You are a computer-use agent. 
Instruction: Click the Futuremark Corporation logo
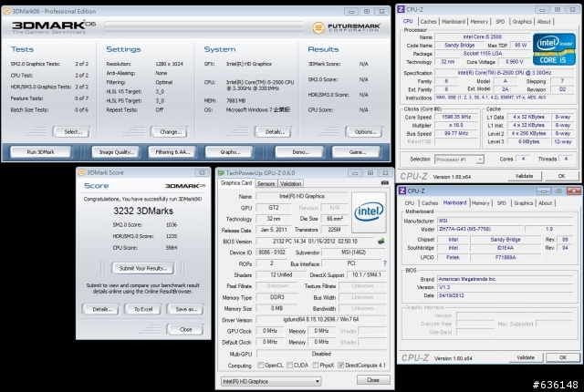pos(347,27)
